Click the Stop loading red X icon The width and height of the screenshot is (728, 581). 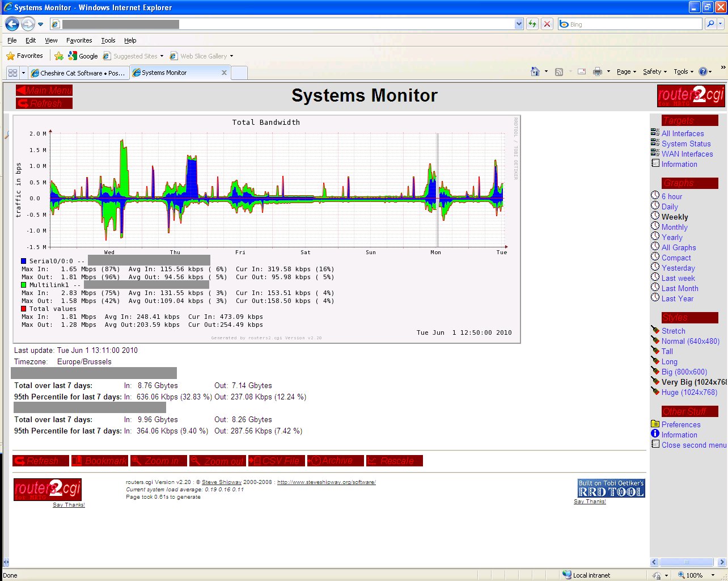pos(547,24)
